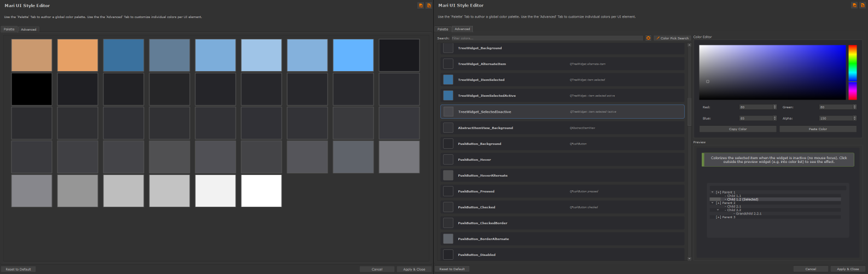Click the rainbow hue slider strip

pyautogui.click(x=852, y=72)
